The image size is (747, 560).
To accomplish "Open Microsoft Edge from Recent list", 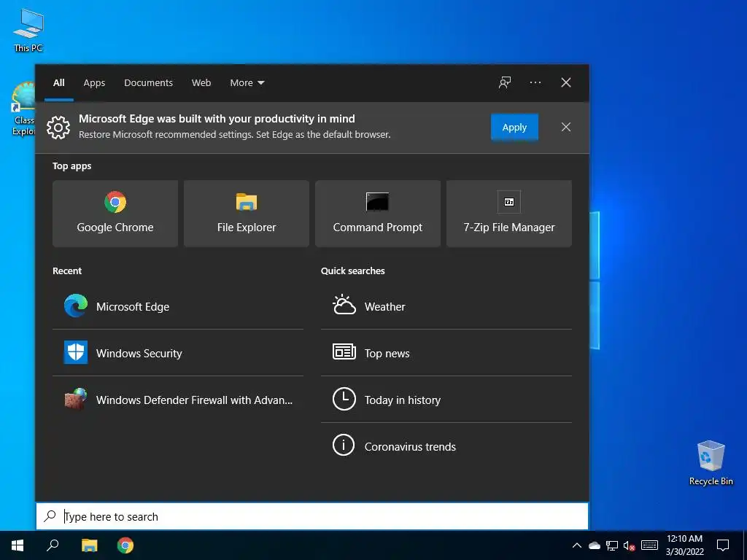I will [x=178, y=306].
